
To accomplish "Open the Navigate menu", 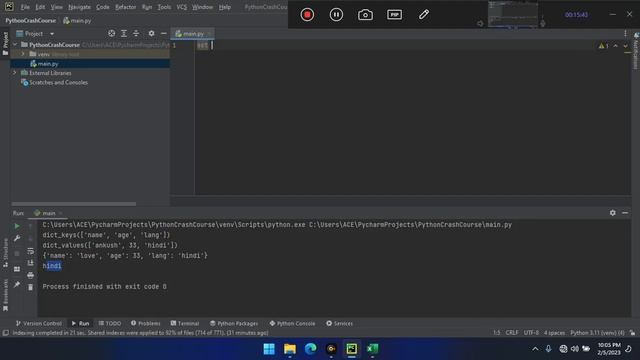I will click(x=79, y=7).
